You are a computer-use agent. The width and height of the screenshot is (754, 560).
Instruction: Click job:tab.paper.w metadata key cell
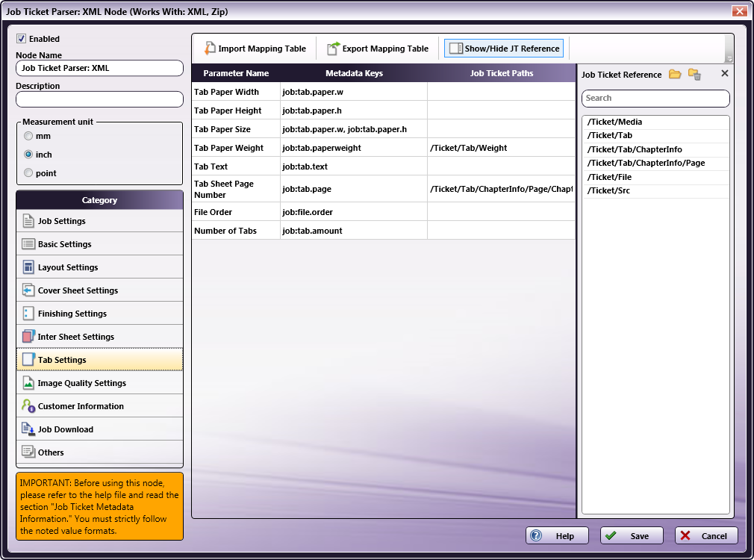tap(354, 91)
